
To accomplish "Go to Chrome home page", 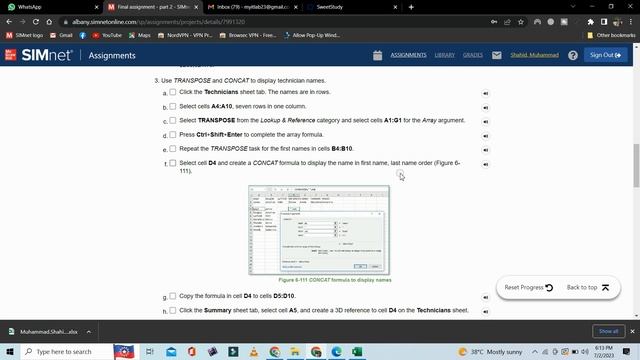I will [49, 22].
